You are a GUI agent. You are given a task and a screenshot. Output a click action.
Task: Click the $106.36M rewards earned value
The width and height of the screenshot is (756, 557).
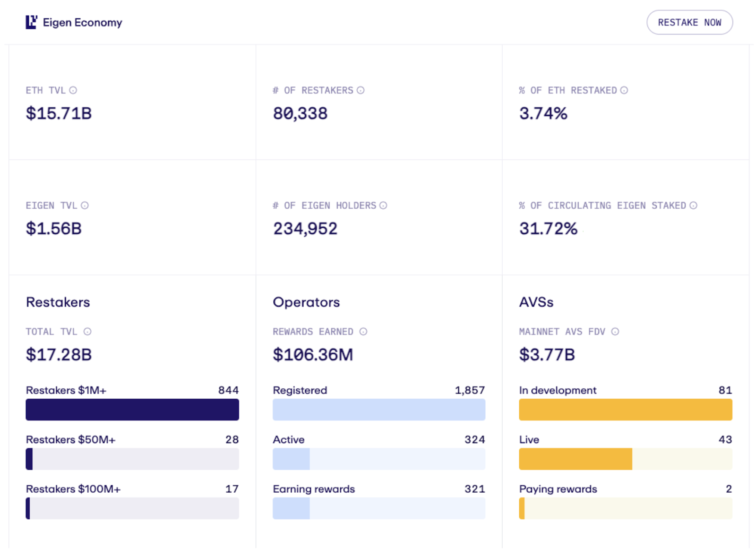pos(313,355)
